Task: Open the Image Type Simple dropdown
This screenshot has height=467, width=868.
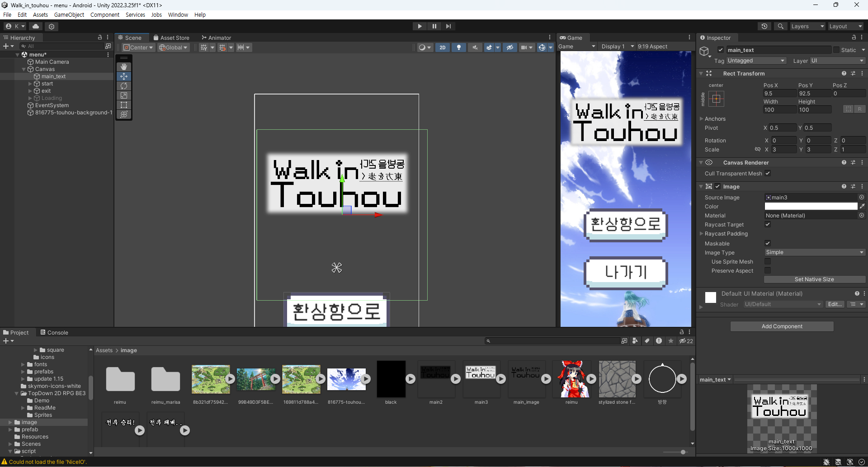Action: coord(815,252)
